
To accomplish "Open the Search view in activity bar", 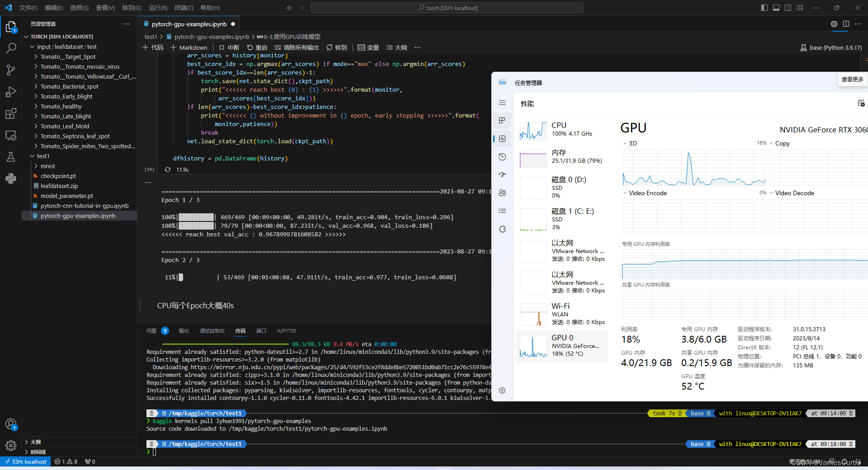I will click(x=11, y=48).
